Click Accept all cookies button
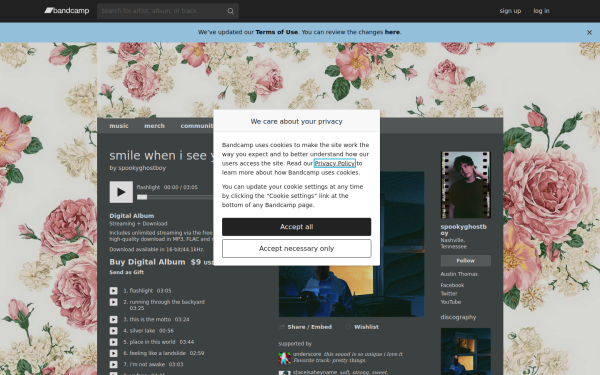The width and height of the screenshot is (600, 375). click(297, 227)
